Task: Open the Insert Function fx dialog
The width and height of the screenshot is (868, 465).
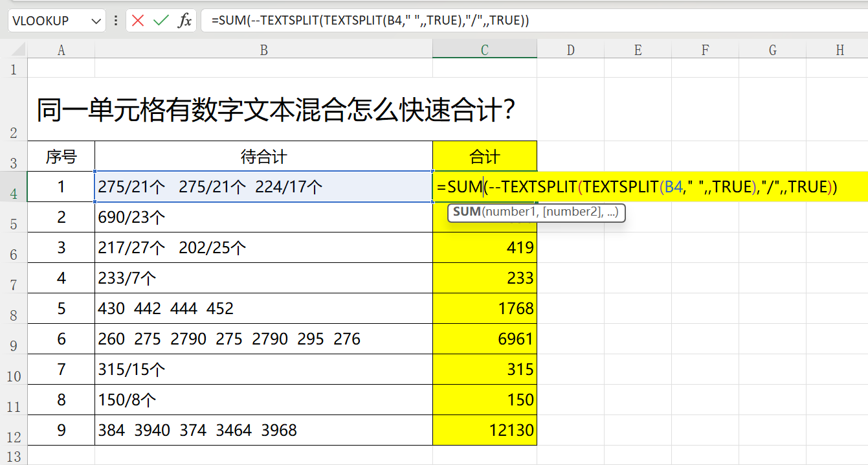Action: point(184,21)
